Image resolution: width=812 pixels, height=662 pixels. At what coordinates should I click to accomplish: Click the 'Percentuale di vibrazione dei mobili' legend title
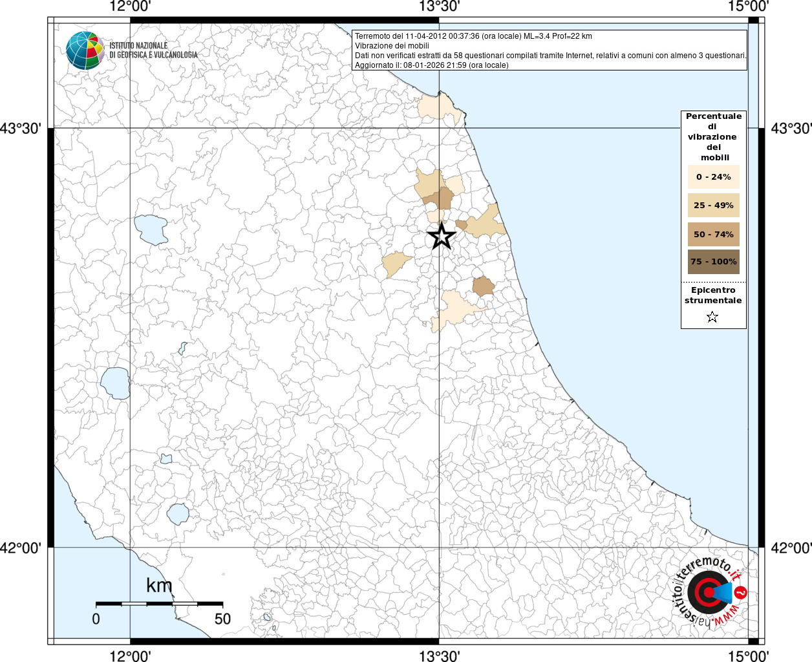click(713, 136)
